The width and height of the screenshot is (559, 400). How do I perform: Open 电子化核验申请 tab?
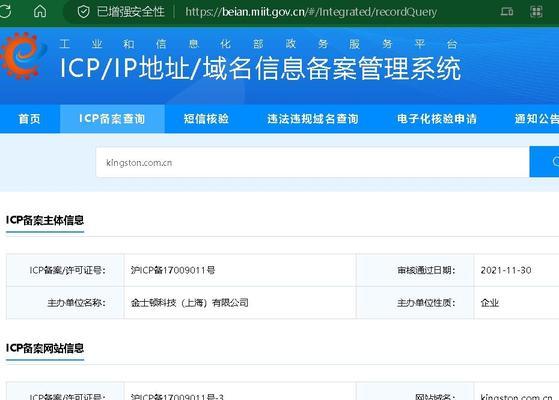point(437,119)
